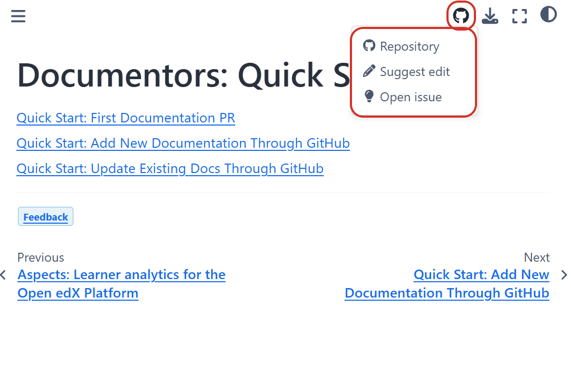Select Repository from the dropdown
Image resolution: width=571 pixels, height=392 pixels.
[409, 46]
